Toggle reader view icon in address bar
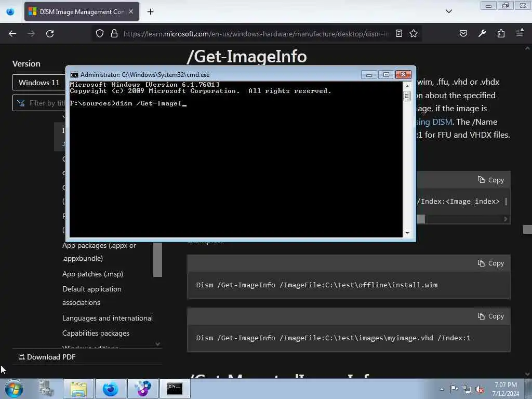This screenshot has height=399, width=532. [x=399, y=33]
